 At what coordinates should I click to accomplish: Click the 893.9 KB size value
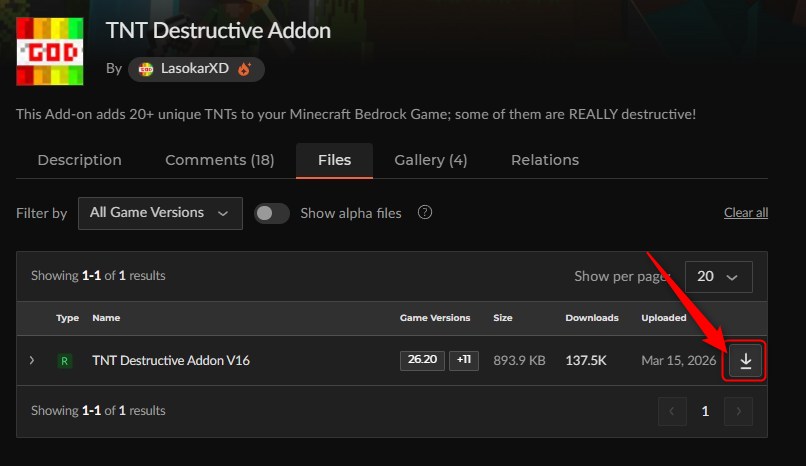tap(519, 360)
